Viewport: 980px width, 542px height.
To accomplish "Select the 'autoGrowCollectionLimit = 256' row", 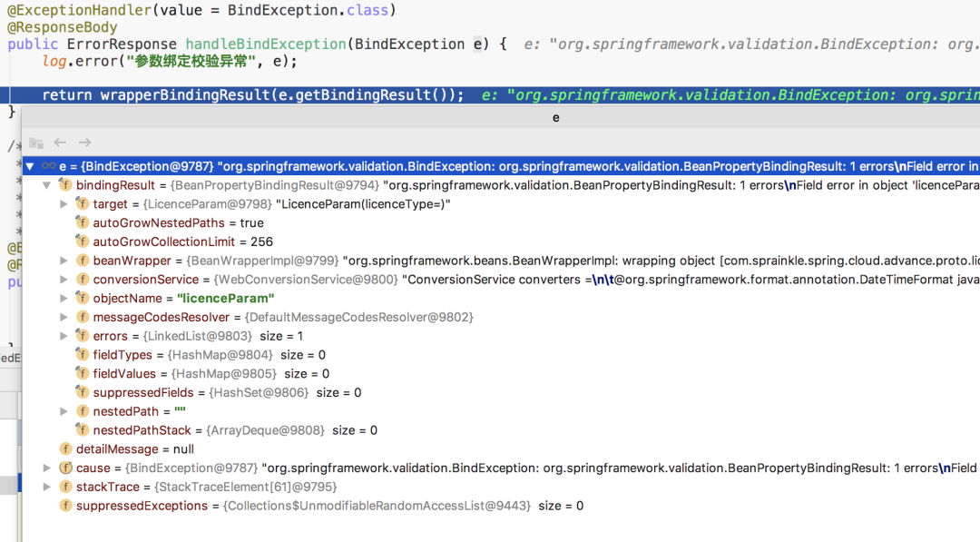I will (x=501, y=241).
